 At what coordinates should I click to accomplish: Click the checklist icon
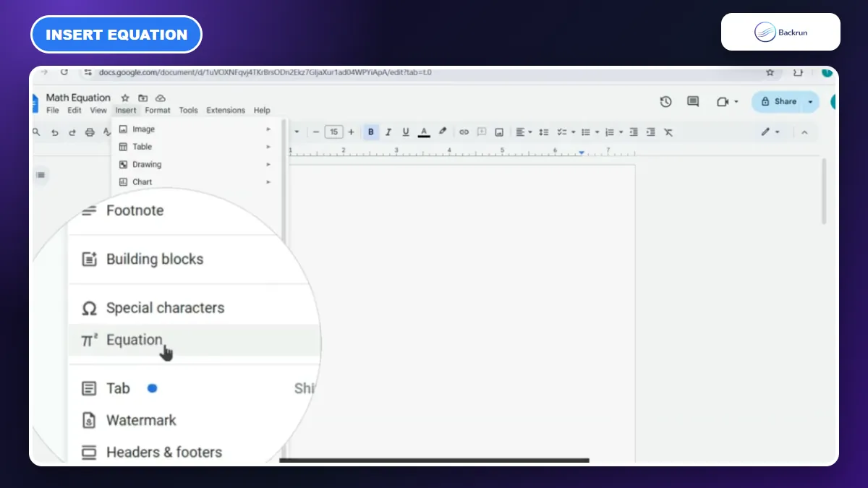click(x=562, y=132)
